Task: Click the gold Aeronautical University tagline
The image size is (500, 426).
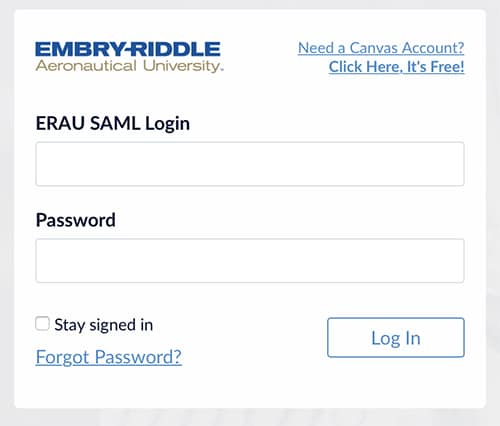Action: 129,66
